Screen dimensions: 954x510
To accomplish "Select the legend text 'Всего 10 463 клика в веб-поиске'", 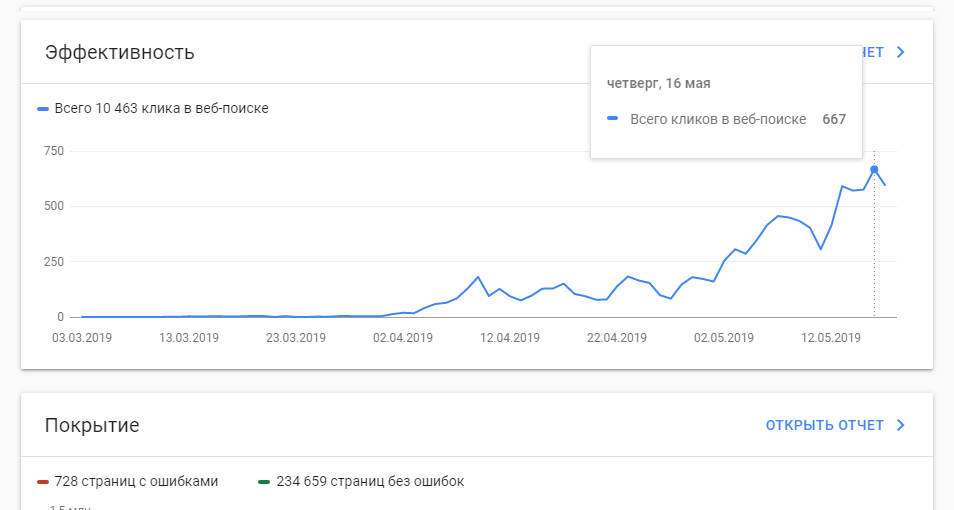I will (x=161, y=108).
